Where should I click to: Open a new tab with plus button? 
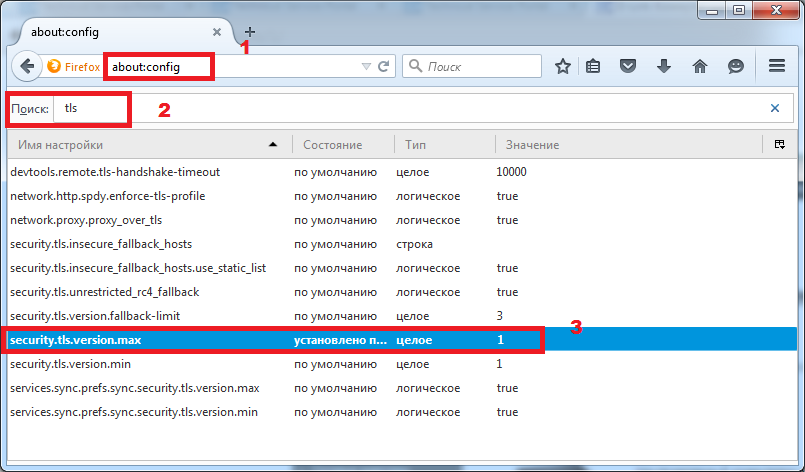(x=250, y=31)
